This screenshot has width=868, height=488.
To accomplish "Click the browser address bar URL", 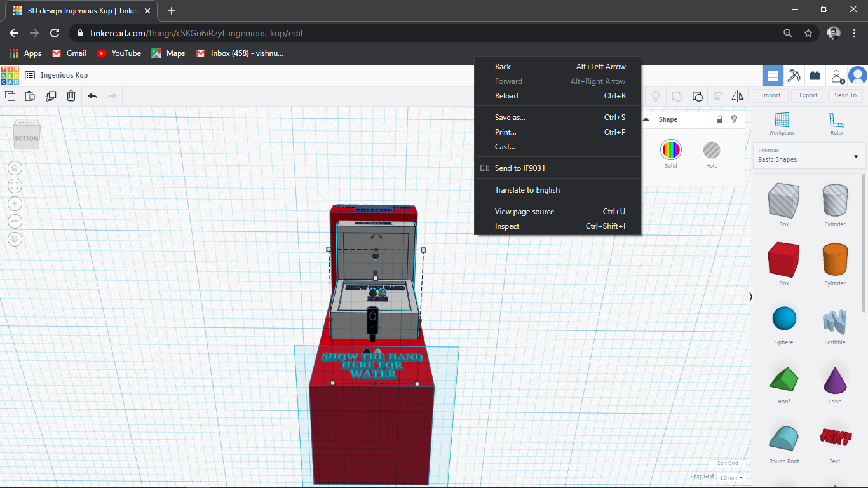I will point(196,33).
